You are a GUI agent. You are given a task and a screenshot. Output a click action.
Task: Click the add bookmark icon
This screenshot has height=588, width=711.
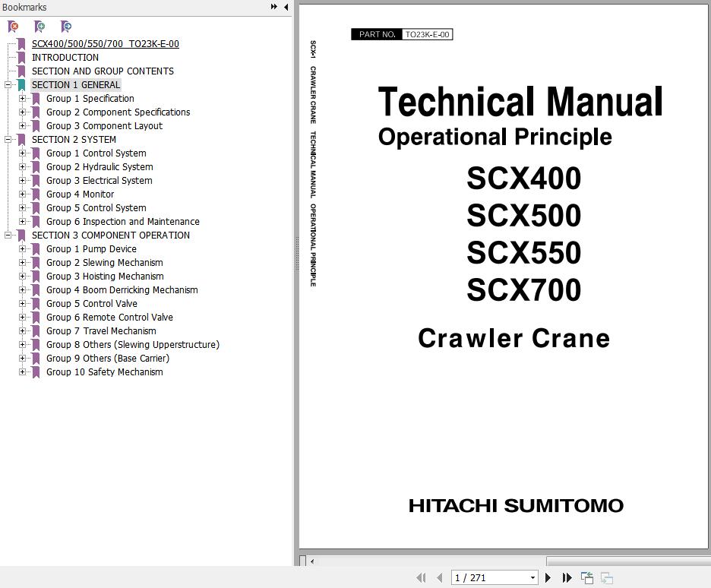(x=39, y=27)
